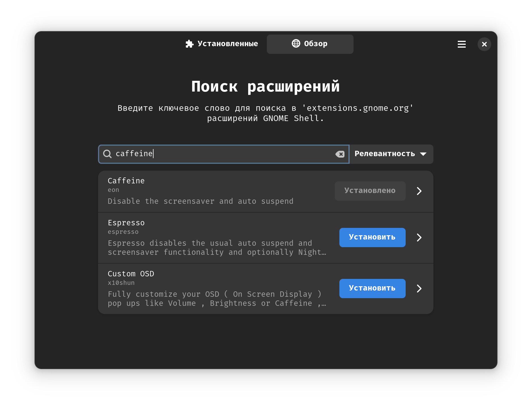The width and height of the screenshot is (532, 407).
Task: Click the Caffeine description text
Action: [x=201, y=201]
